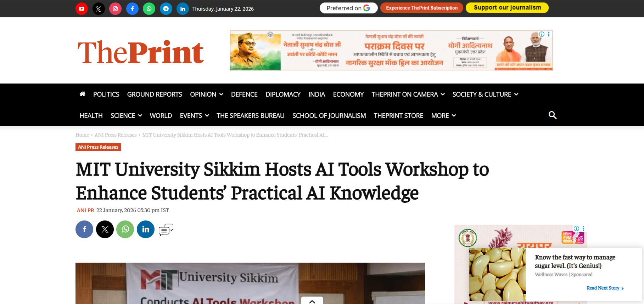This screenshot has height=304, width=644.
Task: Open Ground Reports section
Action: (x=155, y=94)
